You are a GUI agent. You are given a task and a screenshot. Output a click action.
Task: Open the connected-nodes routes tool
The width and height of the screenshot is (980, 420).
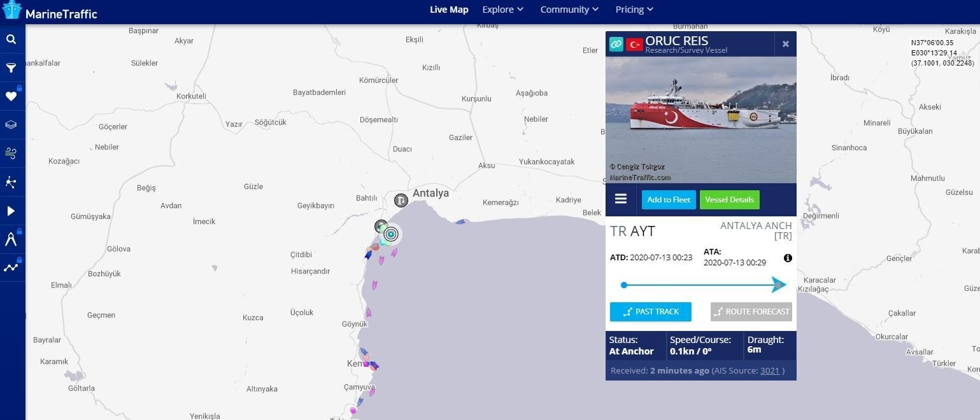11,182
